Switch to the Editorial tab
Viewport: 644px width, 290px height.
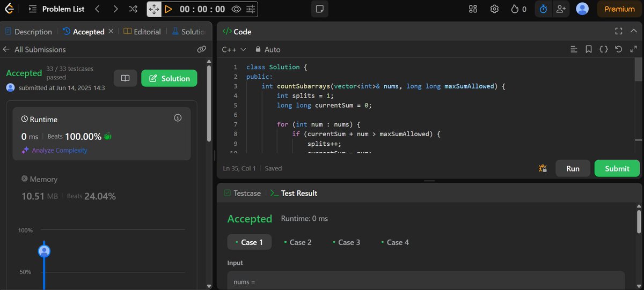point(142,32)
